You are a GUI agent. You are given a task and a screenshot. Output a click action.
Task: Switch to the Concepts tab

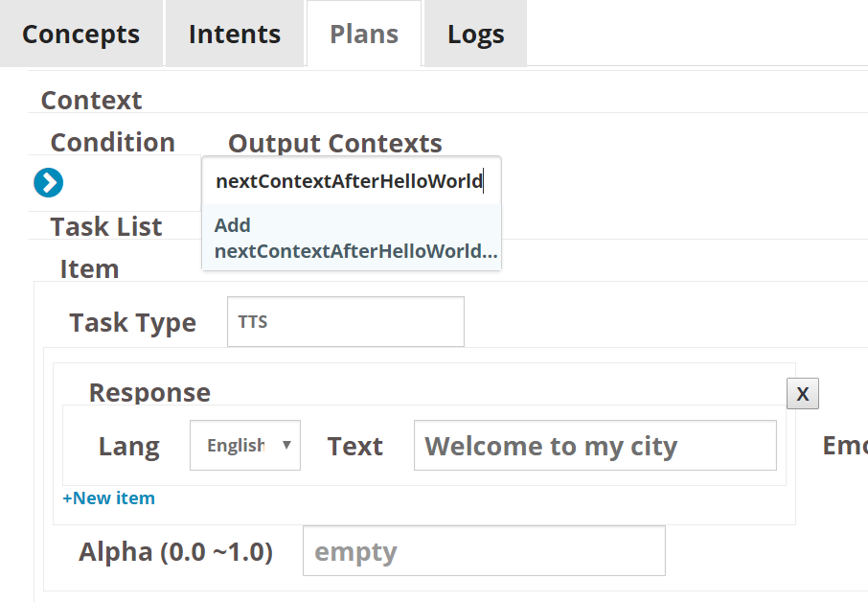coord(80,34)
